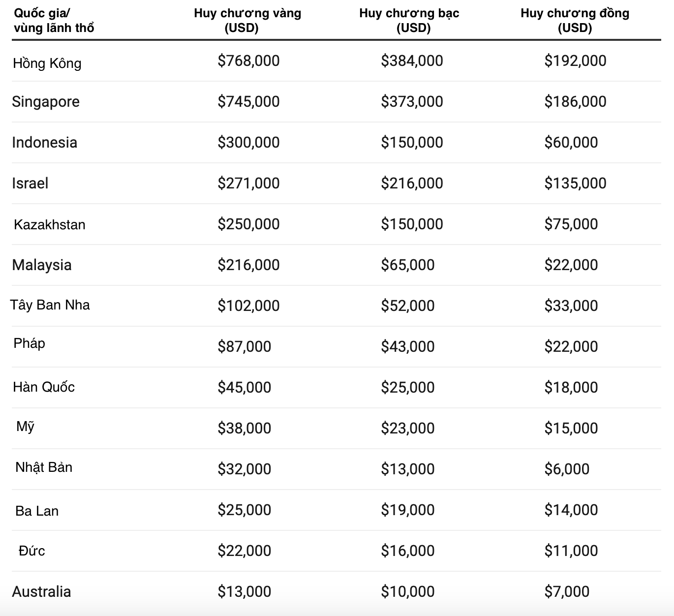Click the Huy chương đồng column header
This screenshot has height=616, width=674.
575,20
